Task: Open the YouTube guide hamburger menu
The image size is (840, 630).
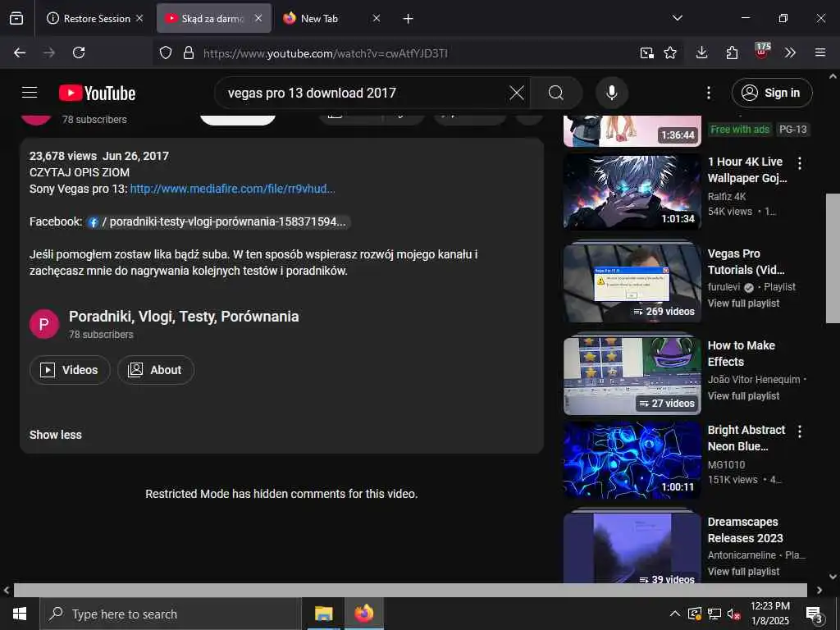Action: click(x=30, y=93)
